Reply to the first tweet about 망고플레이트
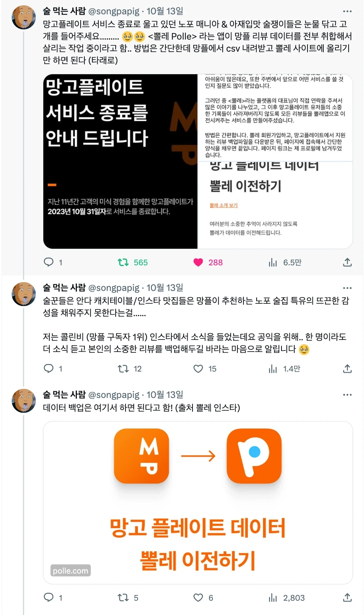This screenshot has width=364, height=615. pyautogui.click(x=49, y=262)
